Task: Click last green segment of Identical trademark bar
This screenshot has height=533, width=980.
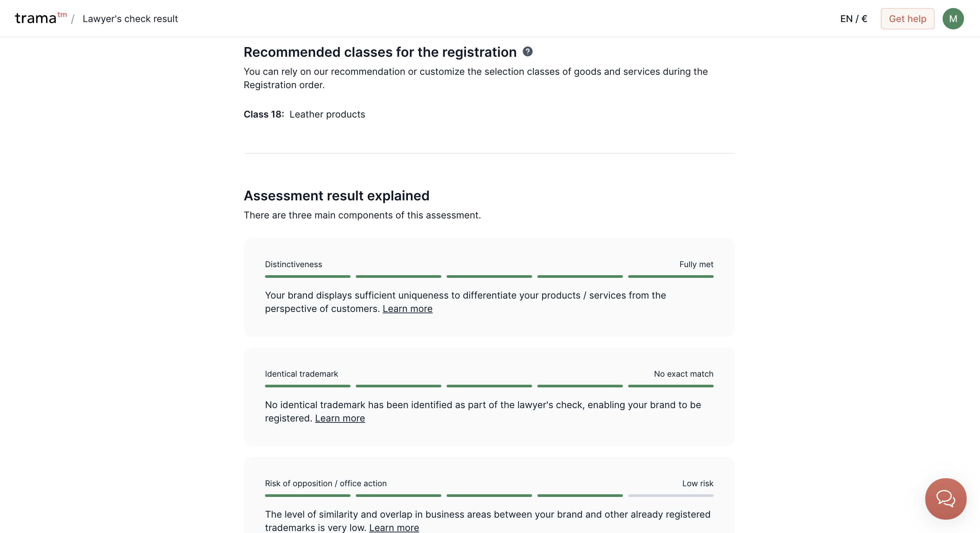Action: (x=670, y=386)
